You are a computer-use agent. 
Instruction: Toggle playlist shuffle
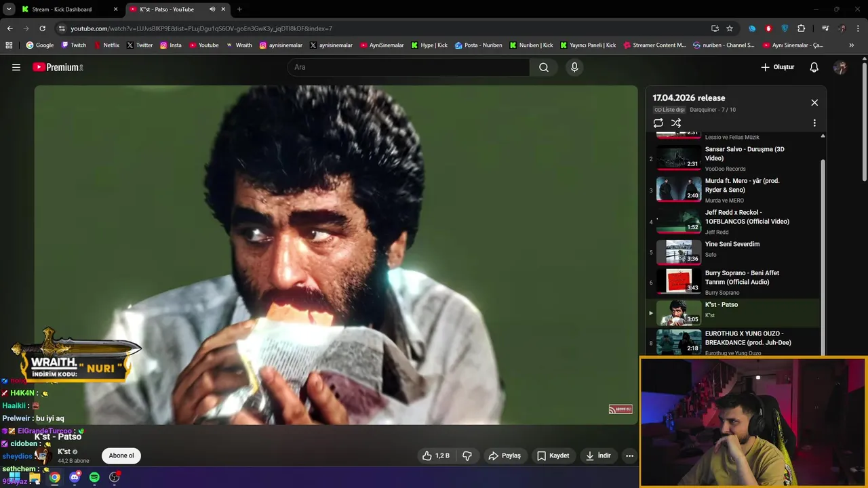pos(676,123)
